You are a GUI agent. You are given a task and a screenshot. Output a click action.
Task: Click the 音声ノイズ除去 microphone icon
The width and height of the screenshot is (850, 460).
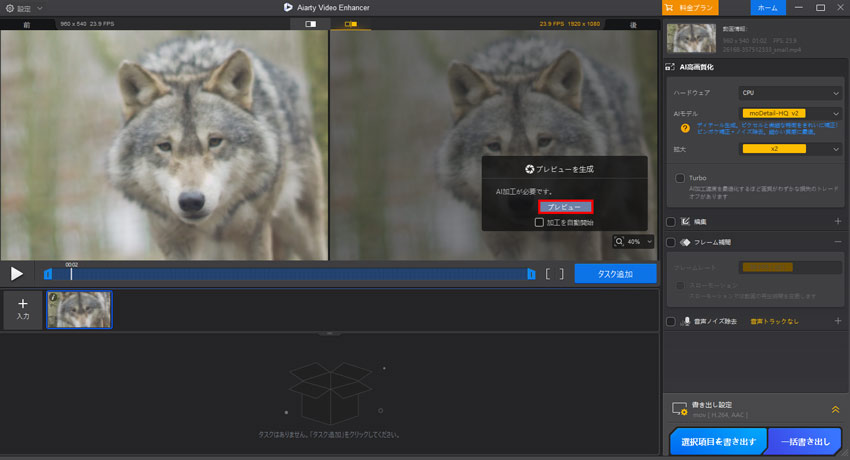pyautogui.click(x=686, y=321)
